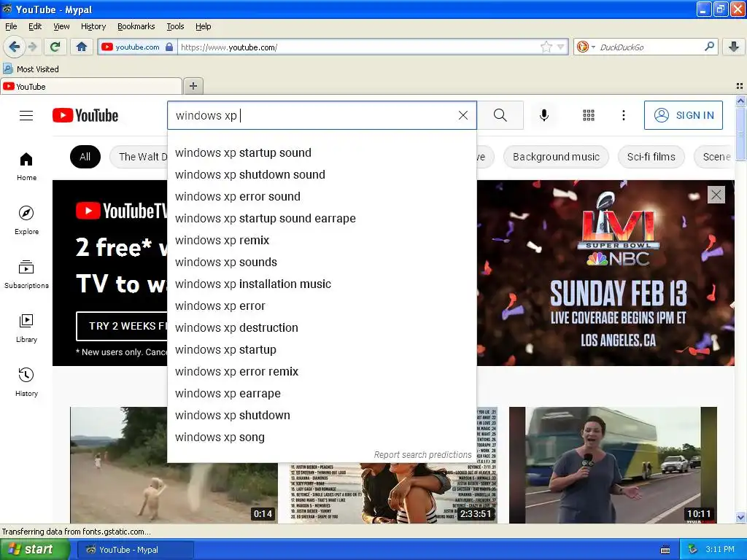Screen dimensions: 747x560
Task: Select the Background music chip
Action: (556, 157)
